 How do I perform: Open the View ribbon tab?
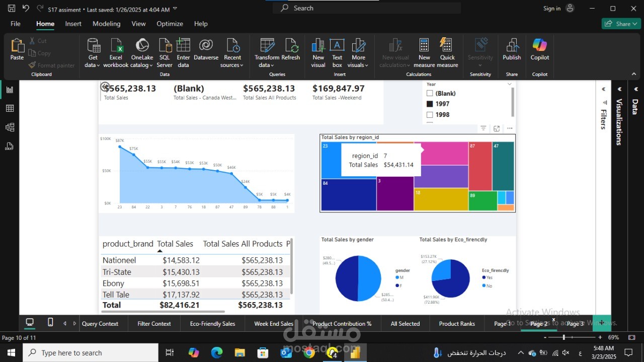(x=138, y=24)
